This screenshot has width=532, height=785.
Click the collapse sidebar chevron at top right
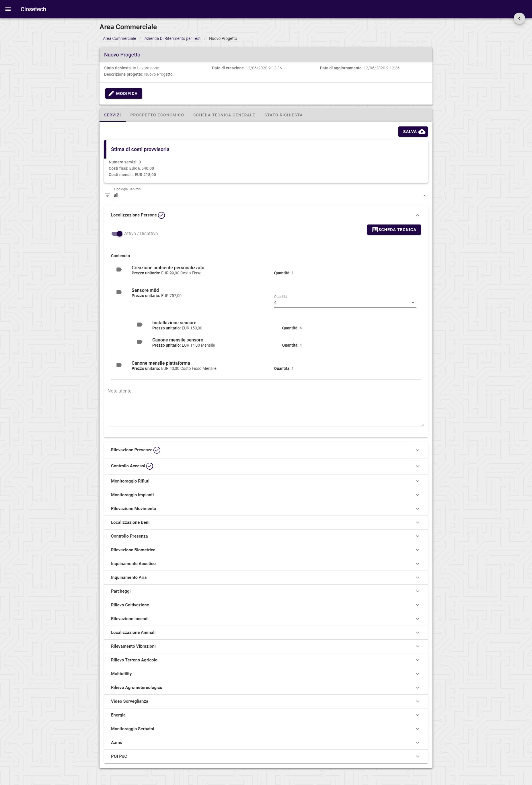pyautogui.click(x=519, y=18)
